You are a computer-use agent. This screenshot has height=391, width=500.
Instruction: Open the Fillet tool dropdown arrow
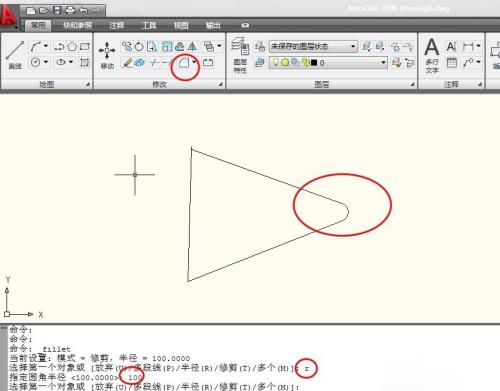pyautogui.click(x=194, y=62)
